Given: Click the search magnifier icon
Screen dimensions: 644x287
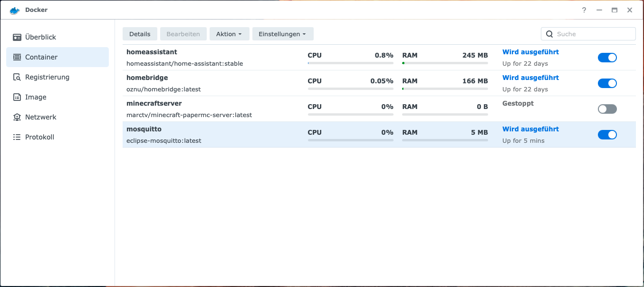Looking at the screenshot, I should coord(549,34).
